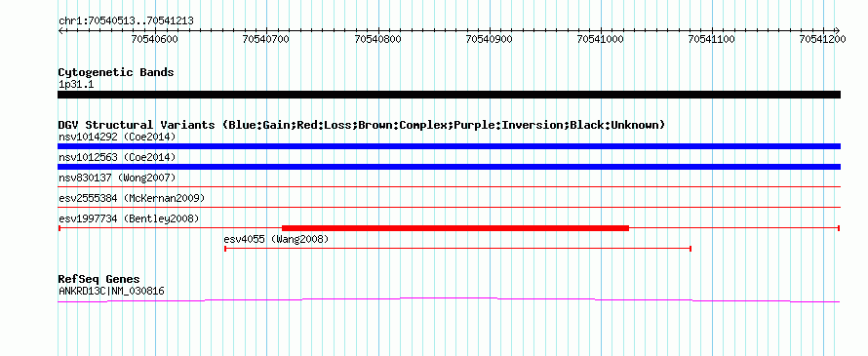Select the thick red loss segment of esv1997734
This screenshot has width=868, height=356.
tap(455, 228)
